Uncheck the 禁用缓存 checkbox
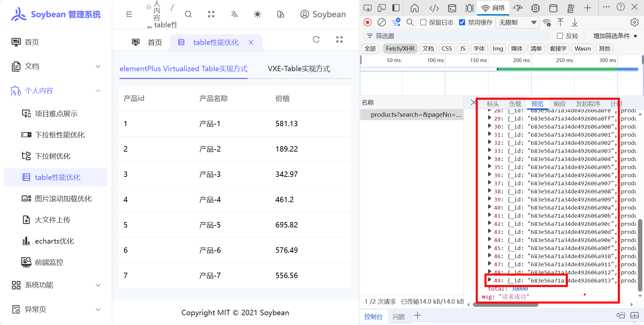Image resolution: width=644 pixels, height=325 pixels. (x=462, y=23)
